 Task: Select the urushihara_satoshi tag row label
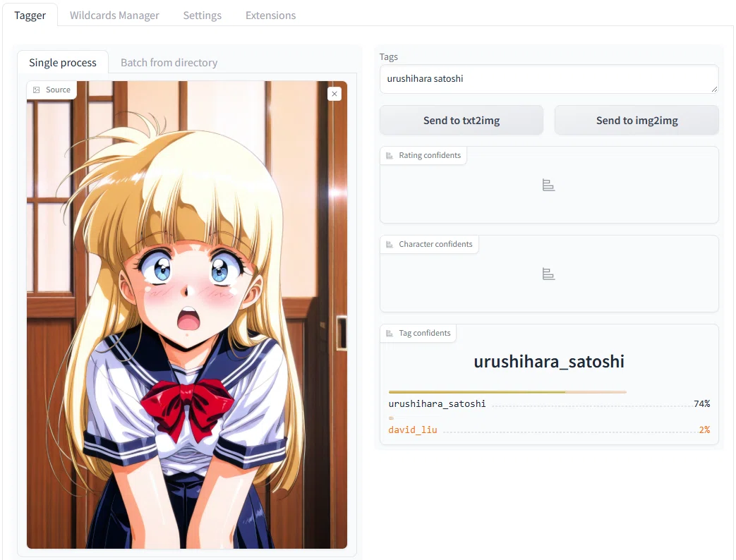tap(437, 404)
